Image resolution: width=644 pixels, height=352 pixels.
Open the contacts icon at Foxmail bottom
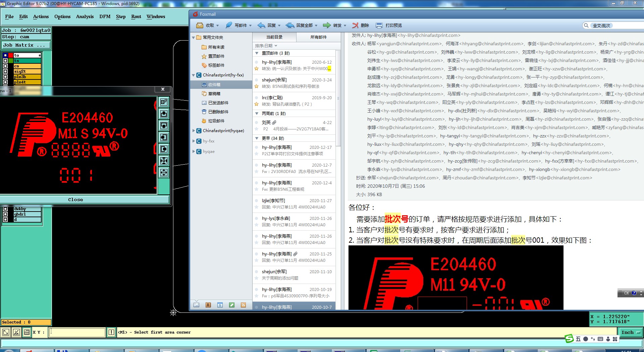coord(208,305)
